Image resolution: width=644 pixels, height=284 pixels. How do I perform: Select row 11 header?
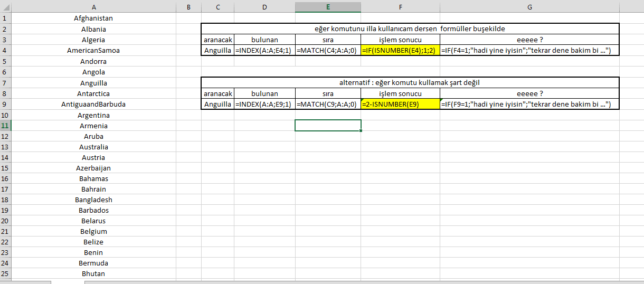5,126
